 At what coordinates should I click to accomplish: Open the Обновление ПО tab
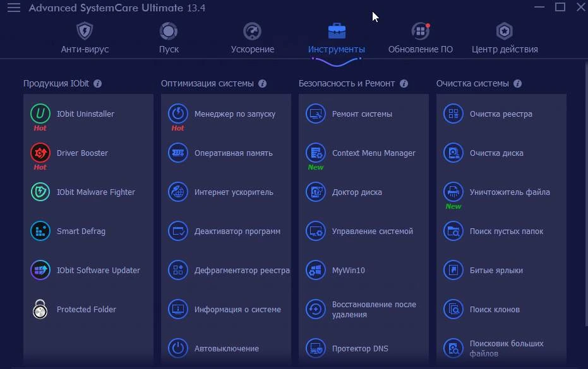click(x=421, y=38)
